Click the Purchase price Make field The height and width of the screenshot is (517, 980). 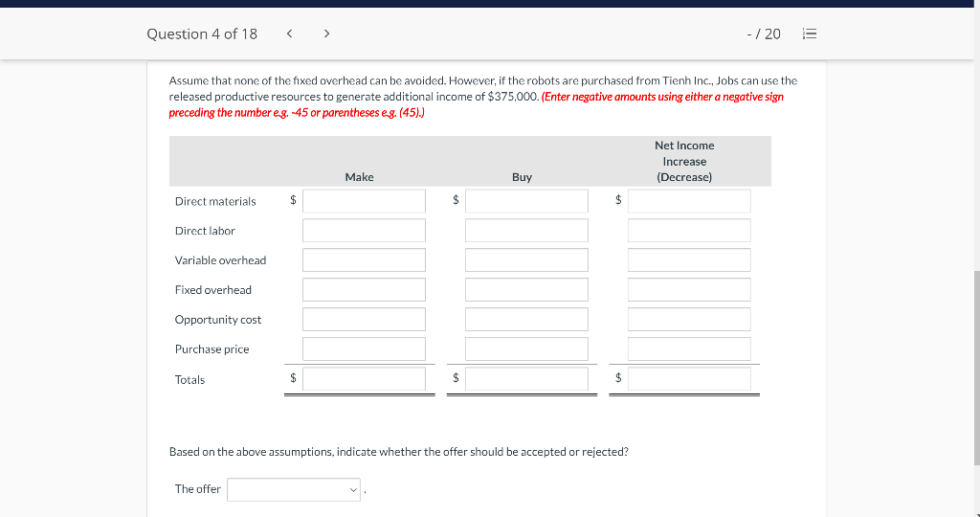click(364, 348)
